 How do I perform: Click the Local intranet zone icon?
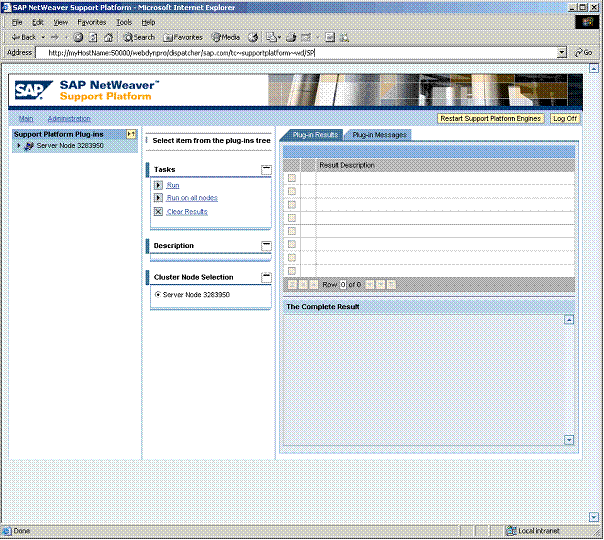pyautogui.click(x=511, y=531)
